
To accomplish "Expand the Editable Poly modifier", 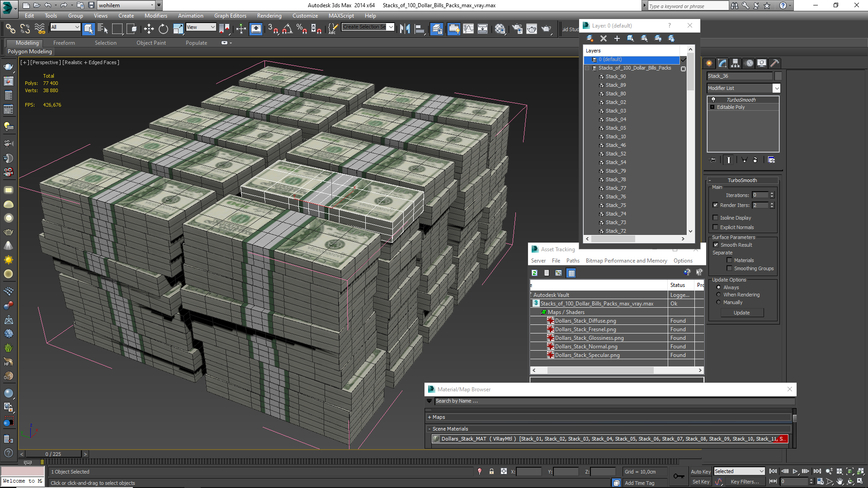I will pyautogui.click(x=712, y=108).
